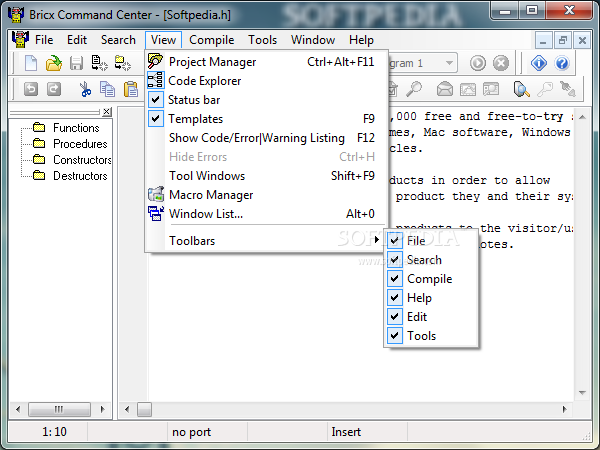Image resolution: width=600 pixels, height=450 pixels.
Task: Open the program slot dropdown arrow
Action: coord(449,63)
